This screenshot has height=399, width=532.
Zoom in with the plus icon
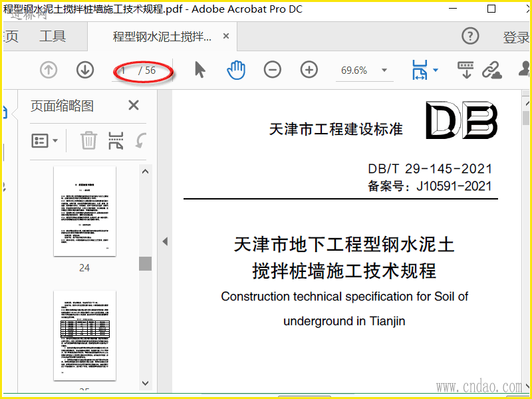pyautogui.click(x=309, y=70)
